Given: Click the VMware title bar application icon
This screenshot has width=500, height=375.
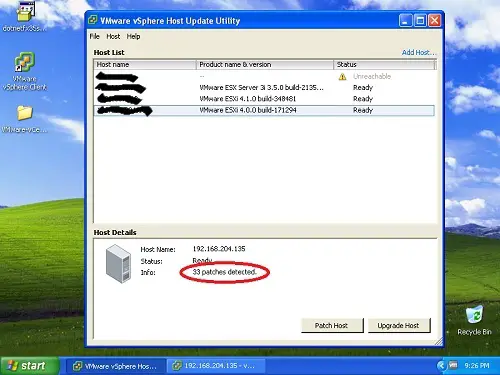Looking at the screenshot, I should pos(93,20).
